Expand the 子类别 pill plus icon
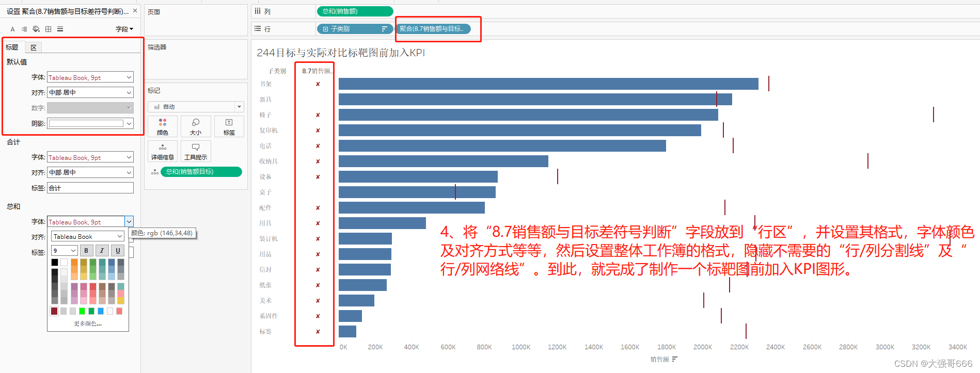Image resolution: width=980 pixels, height=373 pixels. click(x=325, y=29)
